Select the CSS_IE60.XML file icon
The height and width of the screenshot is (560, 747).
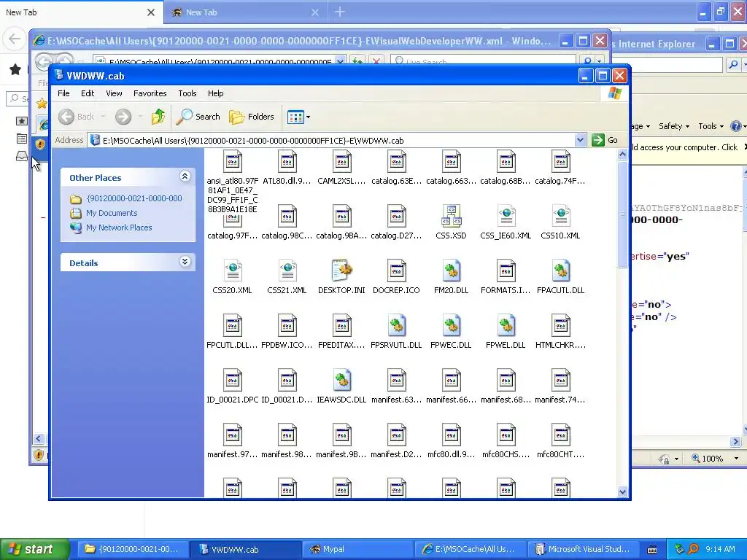point(506,217)
